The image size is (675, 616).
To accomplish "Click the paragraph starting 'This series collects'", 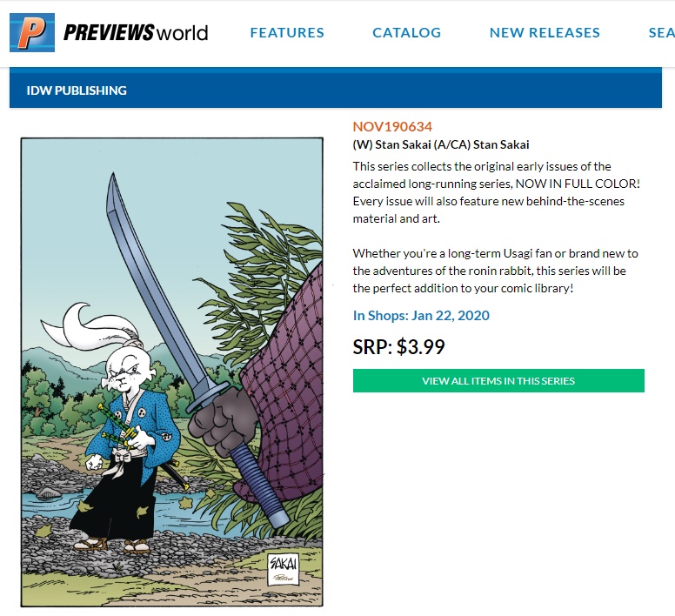I will pyautogui.click(x=497, y=192).
